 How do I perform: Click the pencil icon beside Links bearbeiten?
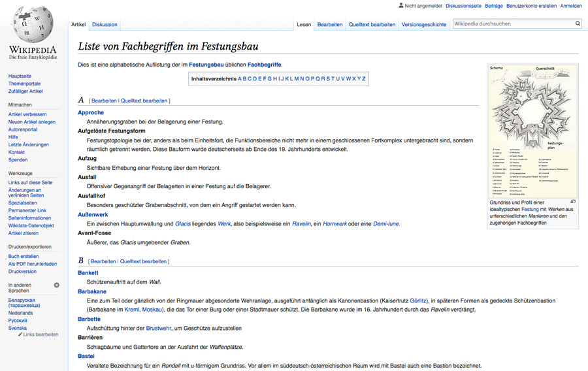tap(20, 334)
